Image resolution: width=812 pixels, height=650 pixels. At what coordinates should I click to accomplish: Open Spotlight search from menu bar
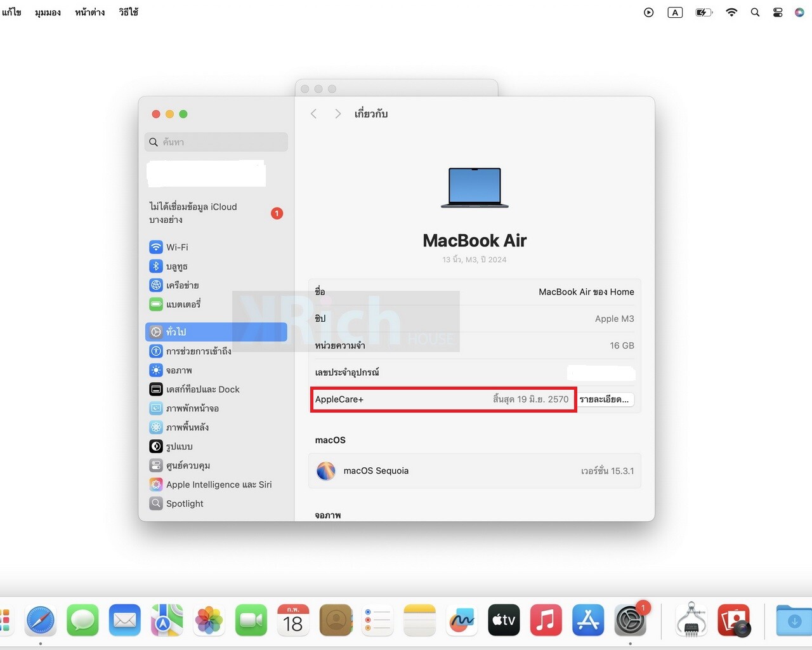pos(755,12)
